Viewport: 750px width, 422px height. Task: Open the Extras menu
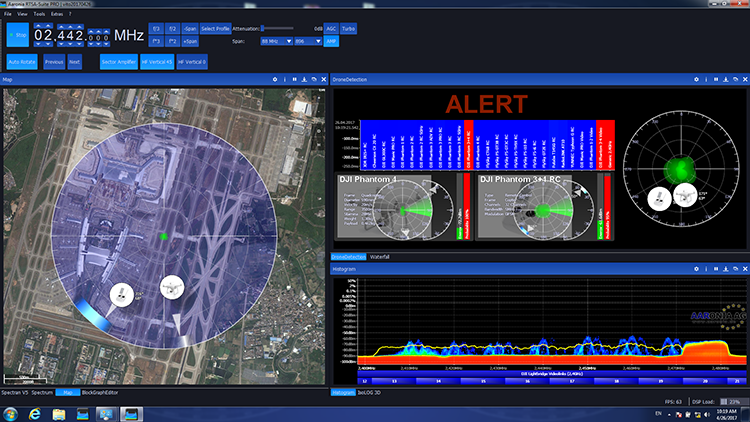click(x=57, y=14)
